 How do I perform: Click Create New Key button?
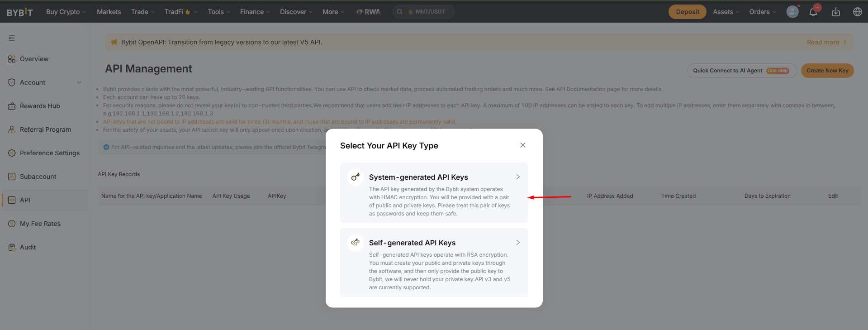tap(827, 71)
